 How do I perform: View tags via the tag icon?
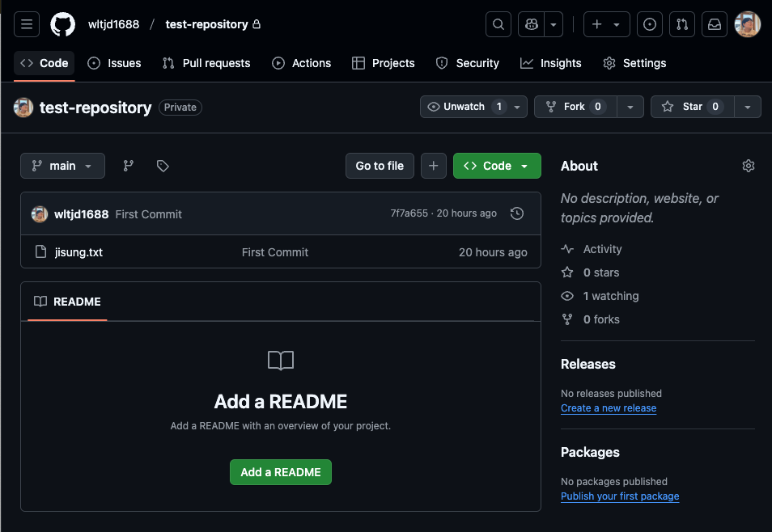[163, 166]
